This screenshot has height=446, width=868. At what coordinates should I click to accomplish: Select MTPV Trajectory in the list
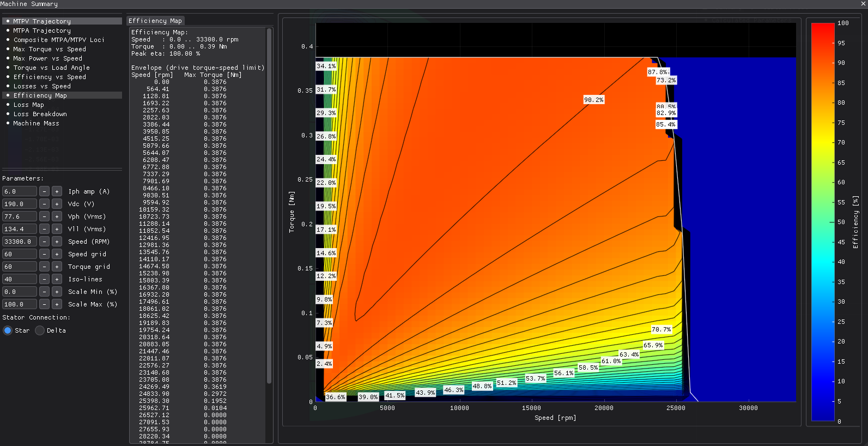(62, 21)
